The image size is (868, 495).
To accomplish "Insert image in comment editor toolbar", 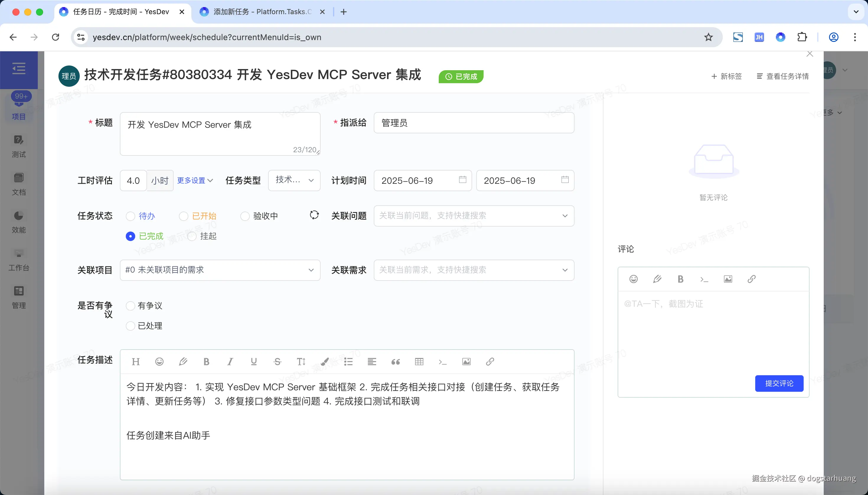I will [x=728, y=279].
